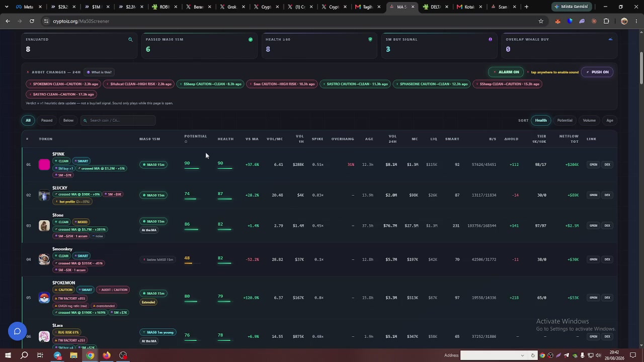Click the $POKEMON pokeball token icon

pos(44,298)
